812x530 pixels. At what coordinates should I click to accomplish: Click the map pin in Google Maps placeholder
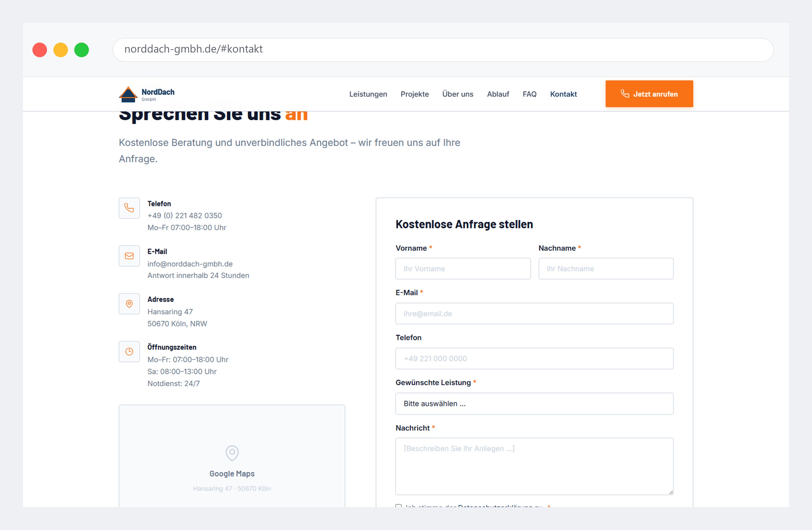[x=232, y=453]
